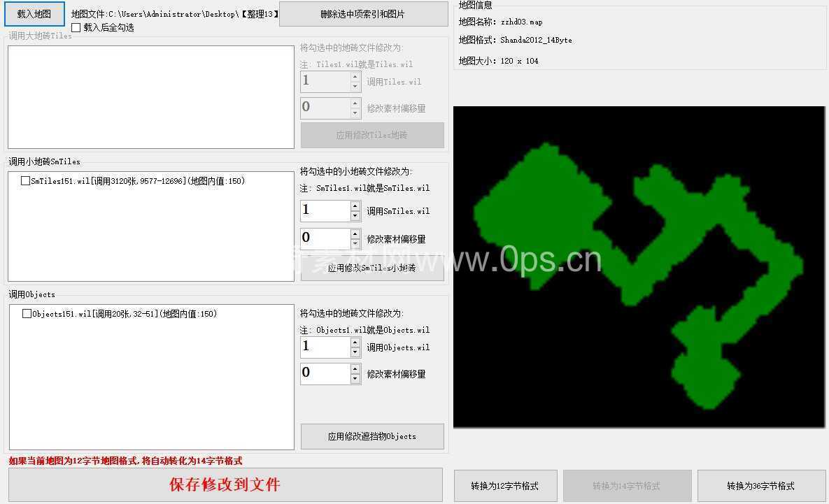Decrease the SmTiles 修改素材偏移量 value
This screenshot has width=829, height=504.
tap(355, 244)
